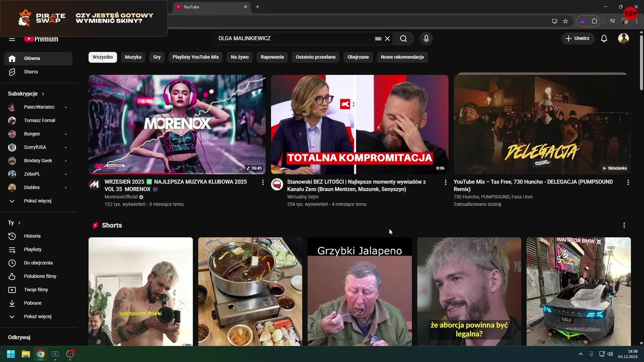The height and width of the screenshot is (362, 644).
Task: Open Chrome media controls icon
Action: 612,21
